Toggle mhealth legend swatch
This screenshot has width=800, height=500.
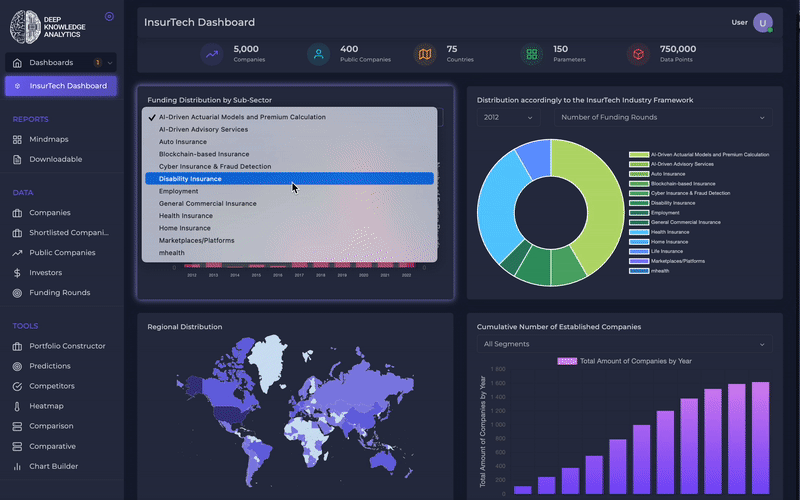[x=639, y=271]
